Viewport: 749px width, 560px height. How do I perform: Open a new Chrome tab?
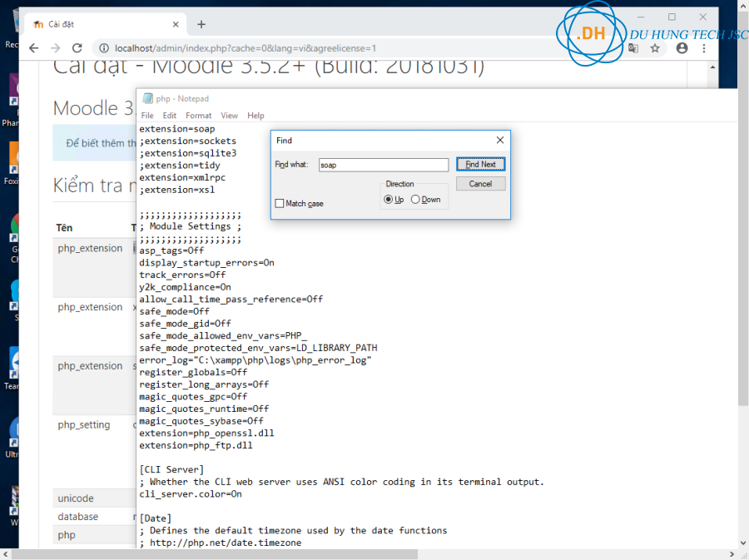click(x=201, y=24)
